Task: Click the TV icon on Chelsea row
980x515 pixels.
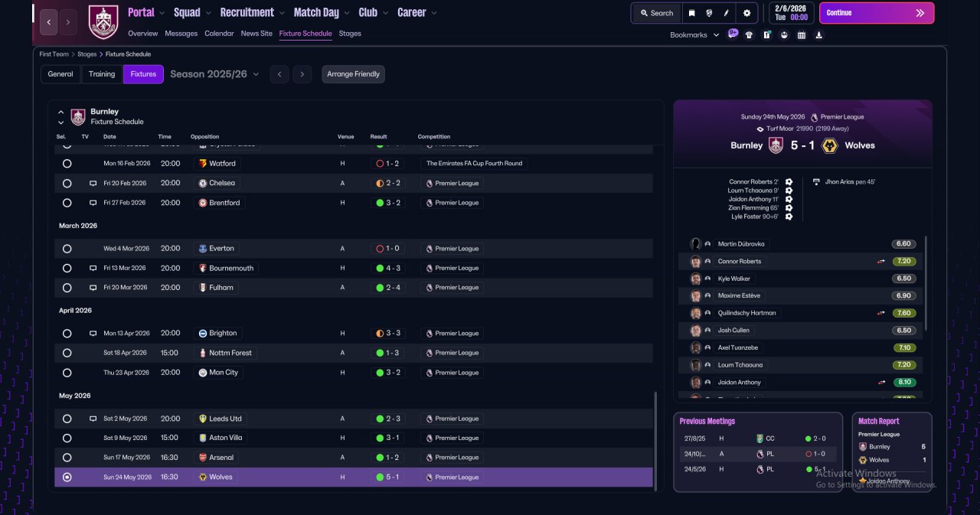Action: pos(93,184)
